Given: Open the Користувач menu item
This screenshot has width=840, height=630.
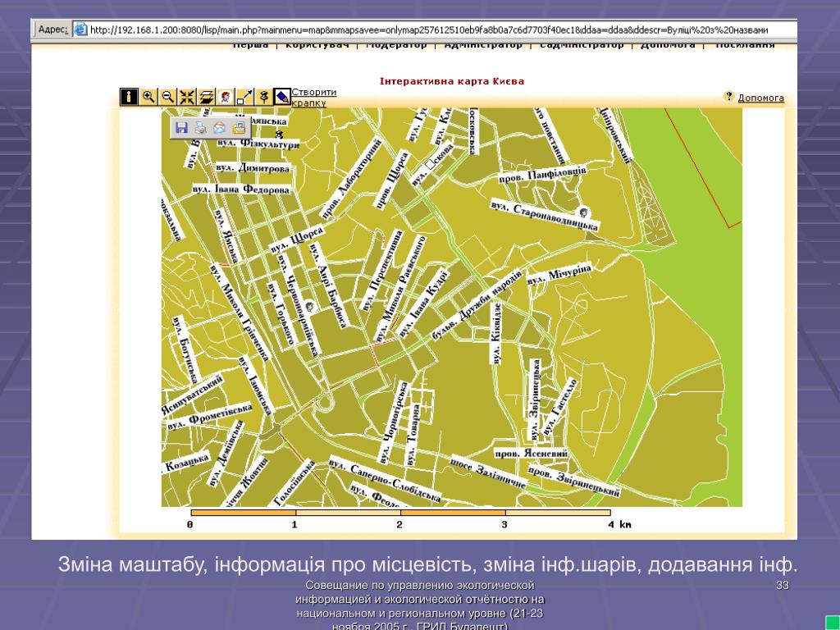Looking at the screenshot, I should [x=317, y=46].
